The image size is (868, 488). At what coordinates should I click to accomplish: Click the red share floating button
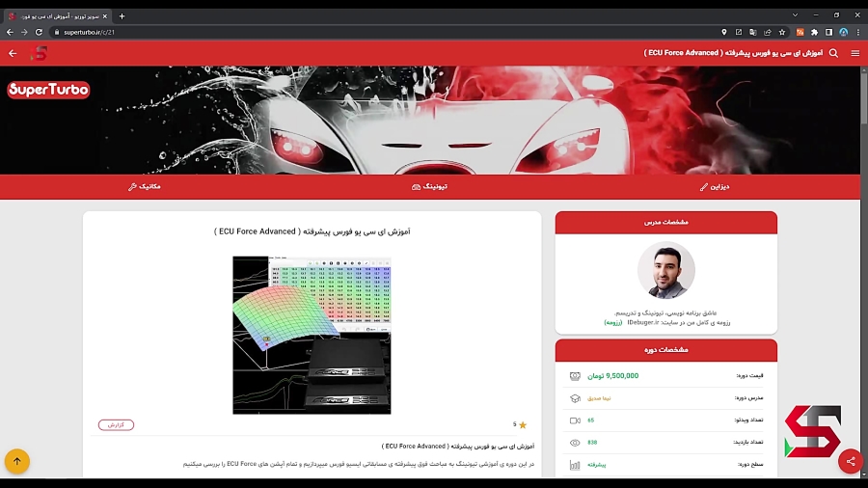pos(850,461)
